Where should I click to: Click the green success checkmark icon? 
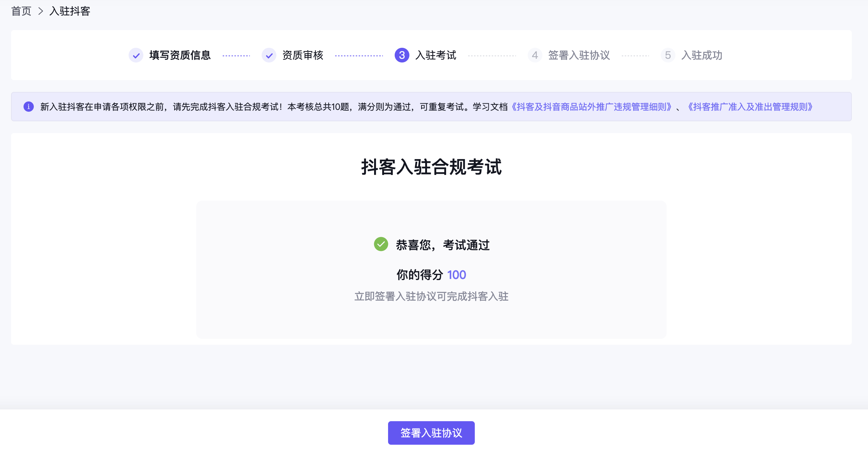coord(381,244)
